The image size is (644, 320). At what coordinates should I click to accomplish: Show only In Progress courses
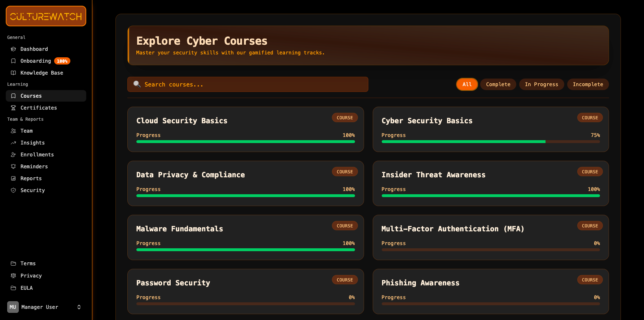click(541, 84)
